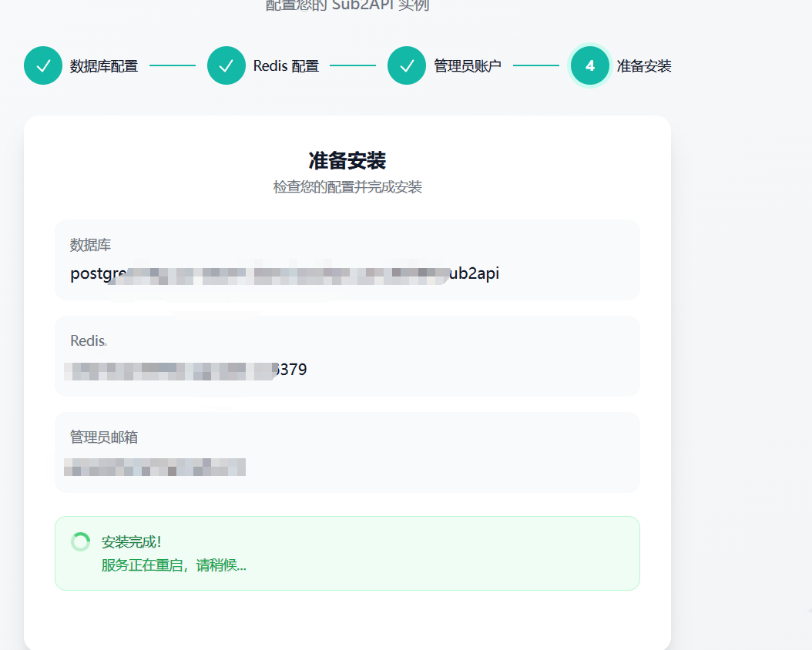Viewport: 812px width, 650px height.
Task: Click the blurred admin email value
Action: (x=155, y=467)
